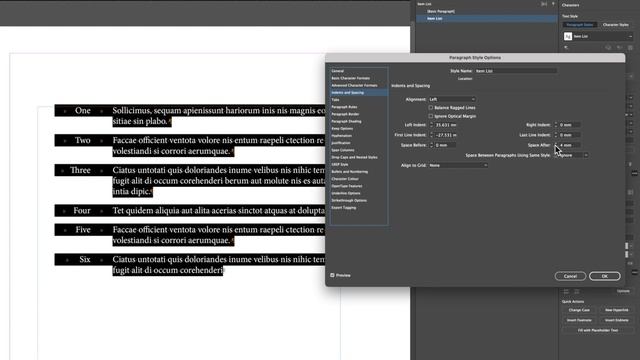Click Cancel in Paragraph Style Options

coord(570,276)
